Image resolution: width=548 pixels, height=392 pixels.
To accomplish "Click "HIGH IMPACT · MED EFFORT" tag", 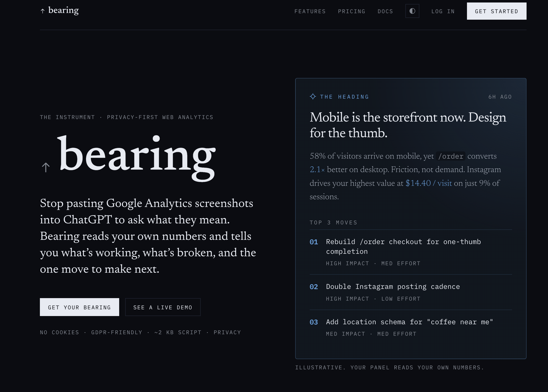I will point(373,263).
